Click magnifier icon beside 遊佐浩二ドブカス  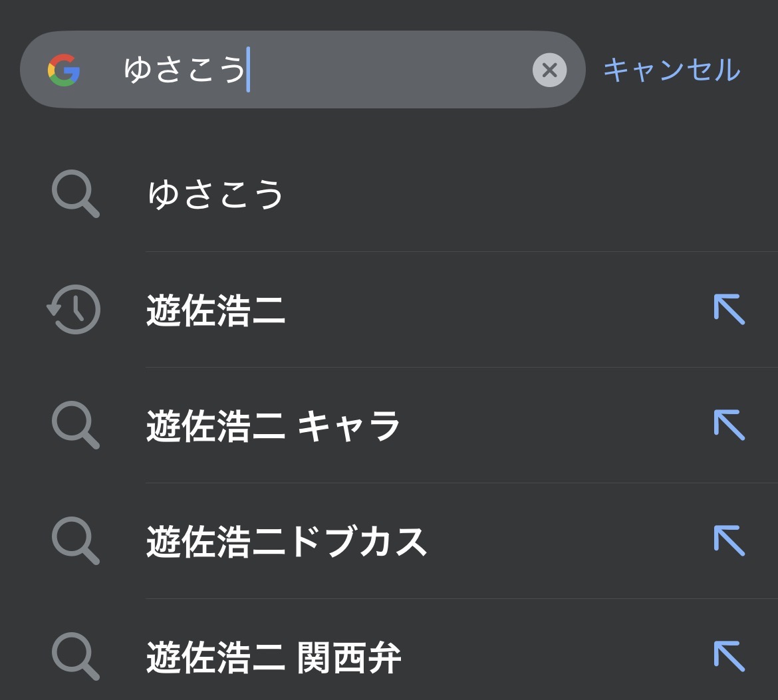[75, 541]
